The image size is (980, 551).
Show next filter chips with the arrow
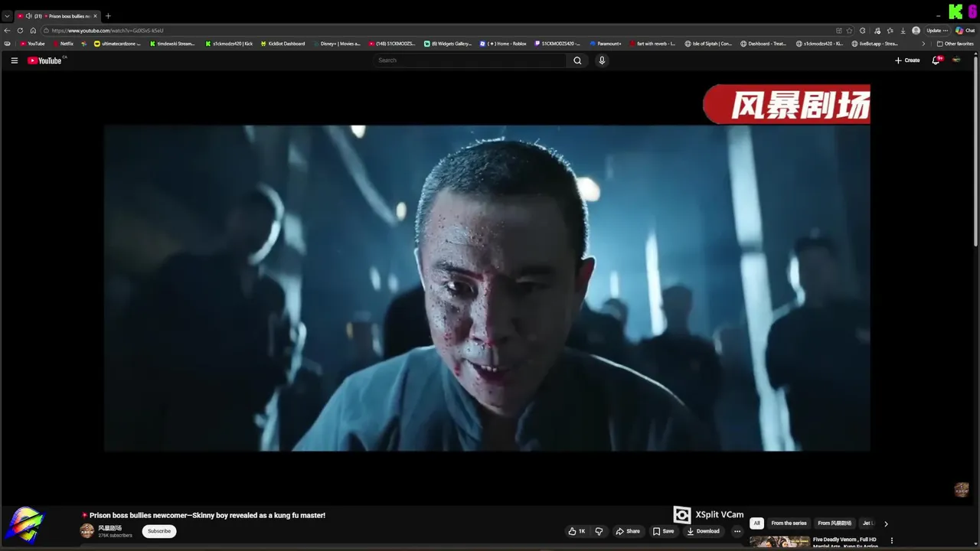pos(886,523)
